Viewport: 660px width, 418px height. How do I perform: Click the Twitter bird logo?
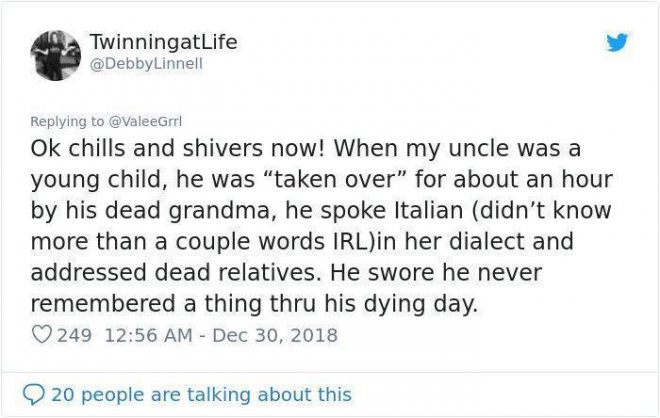pyautogui.click(x=618, y=44)
